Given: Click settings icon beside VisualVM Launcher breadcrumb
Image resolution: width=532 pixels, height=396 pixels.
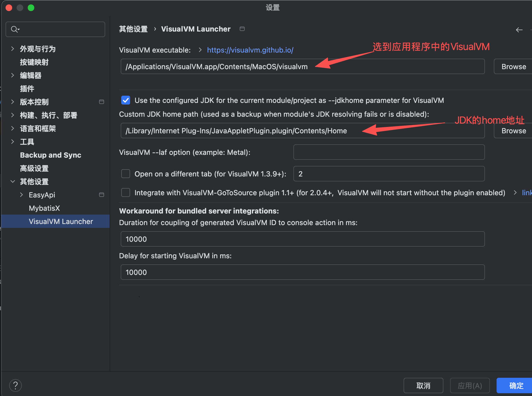Looking at the screenshot, I should [x=242, y=29].
